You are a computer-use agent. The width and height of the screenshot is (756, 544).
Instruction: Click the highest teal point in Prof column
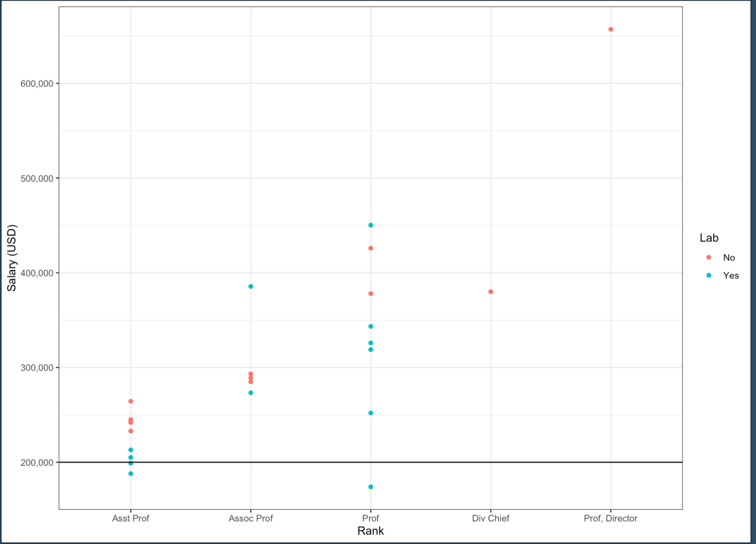pos(370,225)
